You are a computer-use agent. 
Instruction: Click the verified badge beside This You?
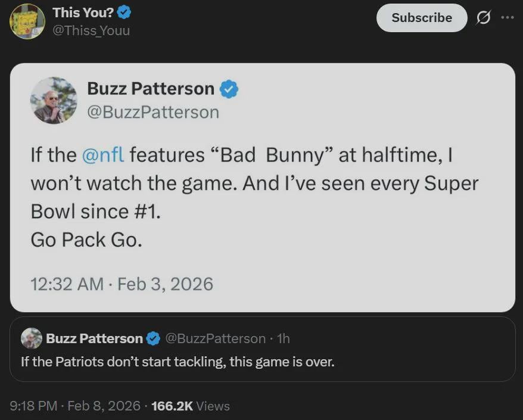click(124, 12)
